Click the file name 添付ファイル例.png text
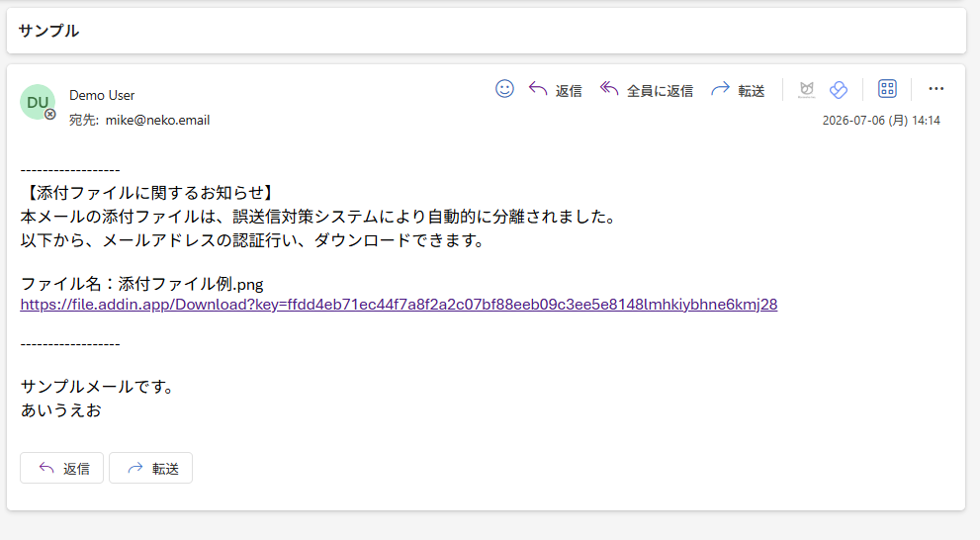 pos(191,284)
